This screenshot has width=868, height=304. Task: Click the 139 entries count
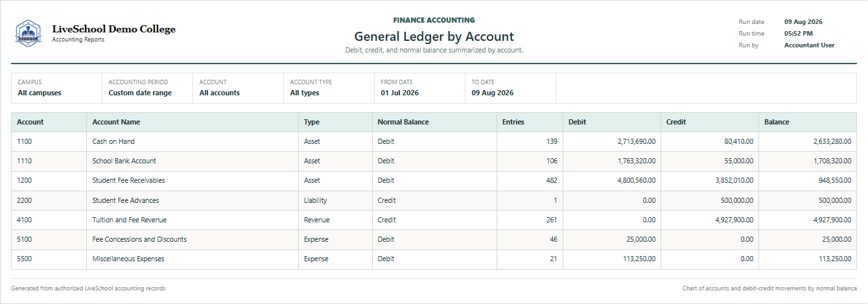click(552, 141)
